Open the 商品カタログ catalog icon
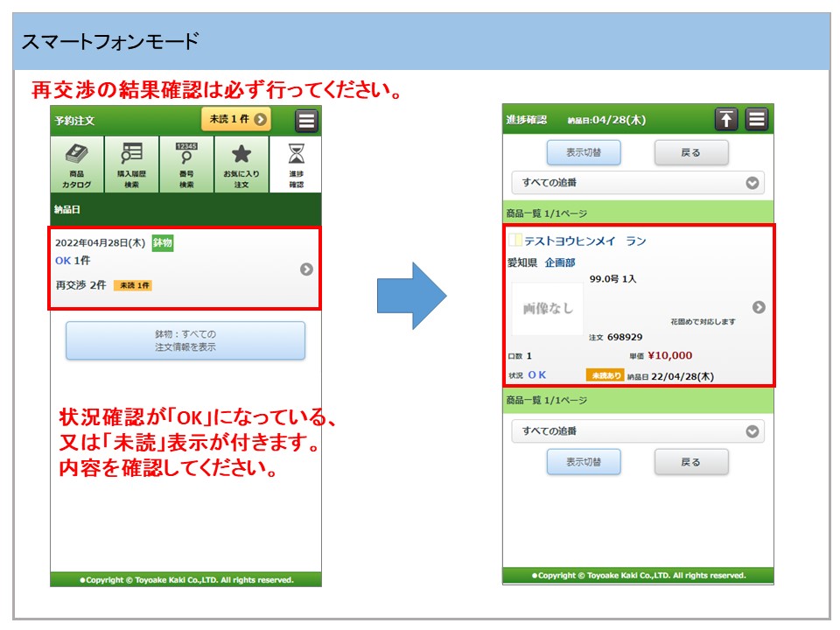Viewport: 840px width, 630px height. coord(77,164)
